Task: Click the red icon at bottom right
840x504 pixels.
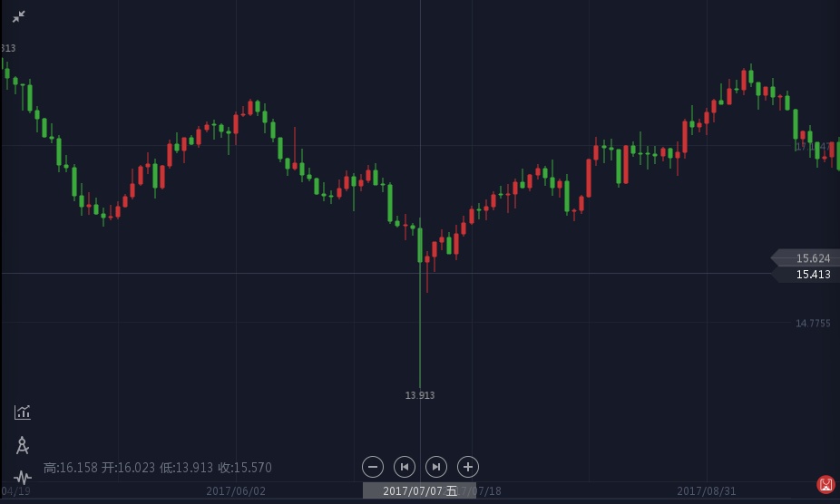Action: (825, 485)
